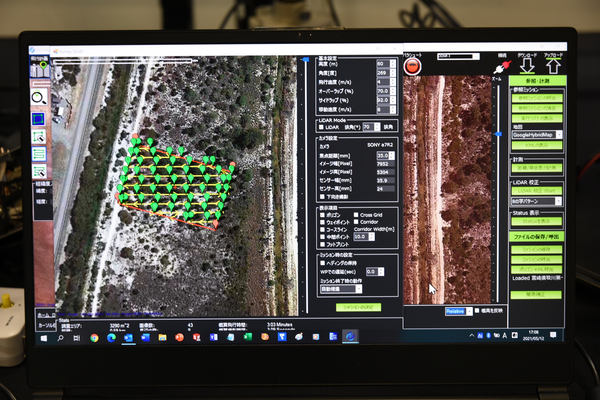Click the clock and date in system tray
This screenshot has height=400, width=600.
pyautogui.click(x=533, y=336)
